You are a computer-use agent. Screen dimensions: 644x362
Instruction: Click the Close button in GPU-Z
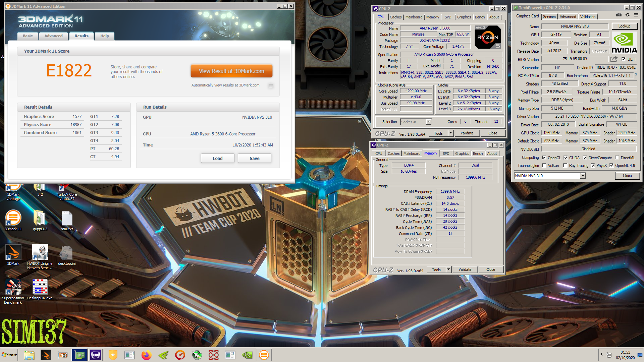(627, 176)
